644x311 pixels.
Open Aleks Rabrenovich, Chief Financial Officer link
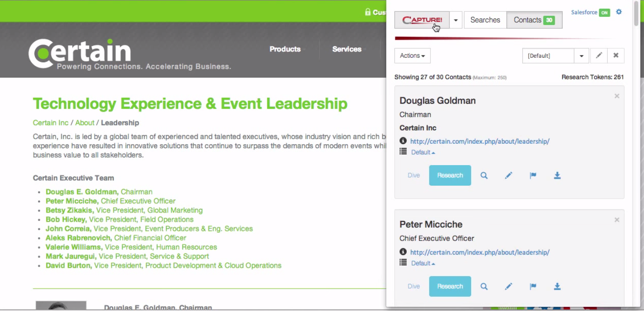point(116,238)
